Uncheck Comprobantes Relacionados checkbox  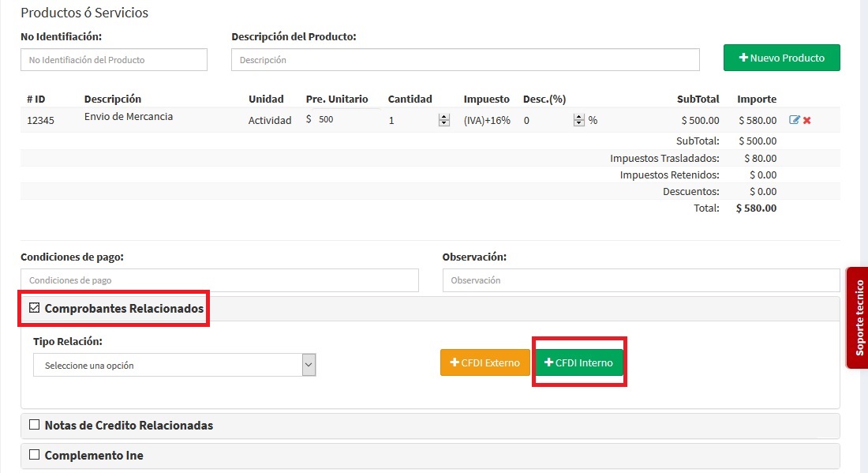(34, 308)
